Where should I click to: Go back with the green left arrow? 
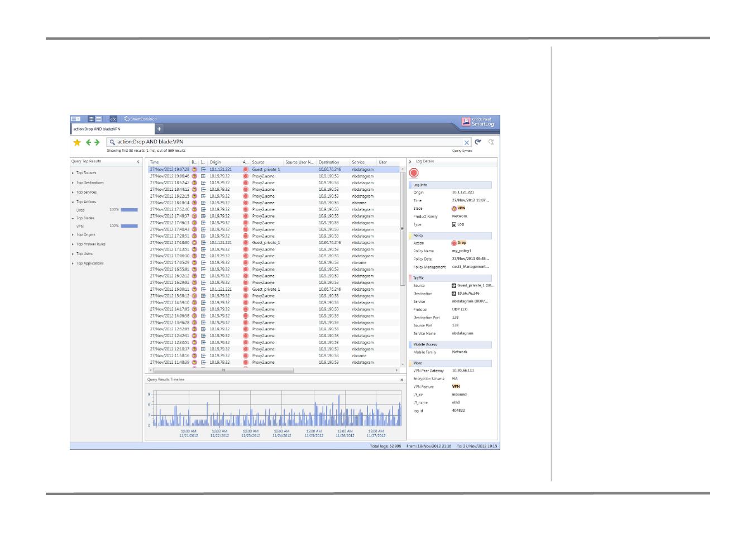pos(88,142)
